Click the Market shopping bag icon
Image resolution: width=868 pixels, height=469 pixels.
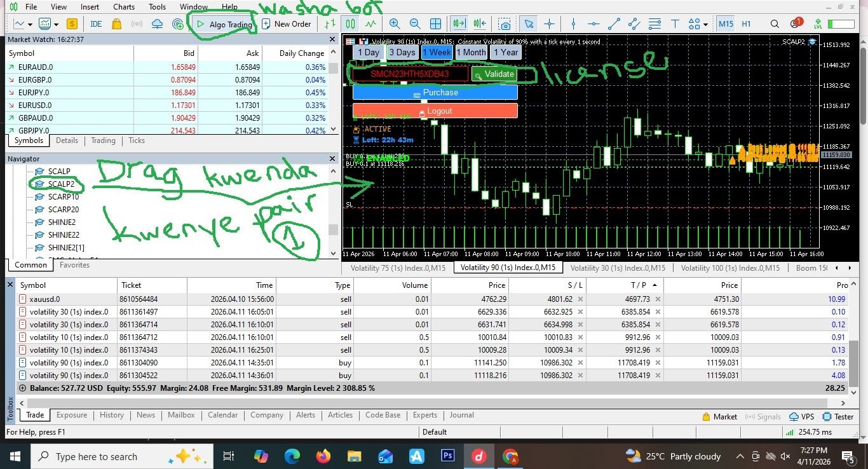click(x=116, y=24)
